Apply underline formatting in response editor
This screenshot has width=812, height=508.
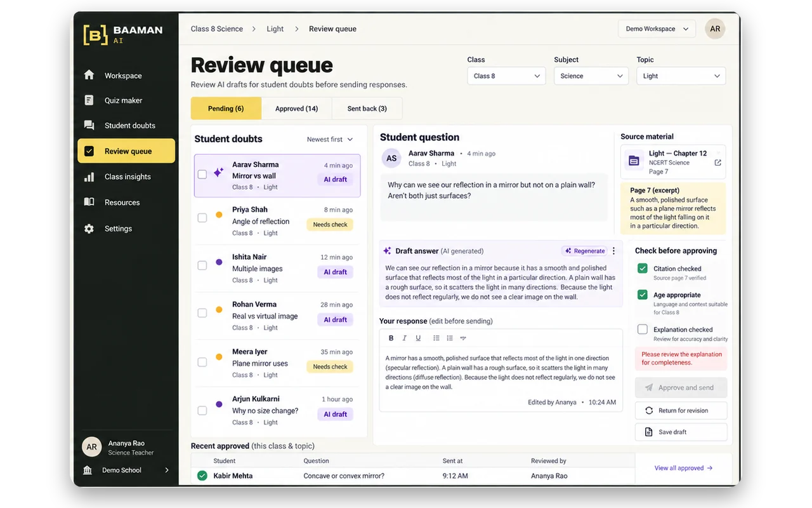click(x=418, y=338)
